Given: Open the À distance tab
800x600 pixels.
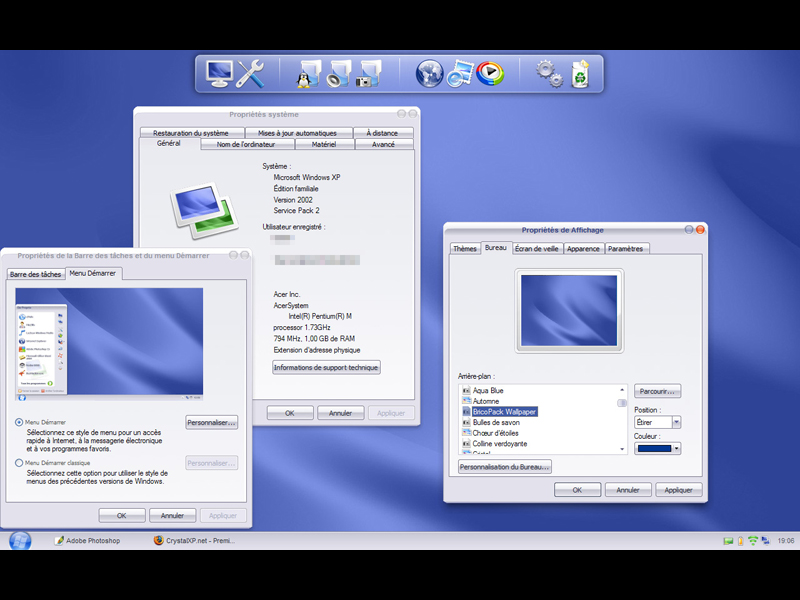Looking at the screenshot, I should tap(382, 133).
